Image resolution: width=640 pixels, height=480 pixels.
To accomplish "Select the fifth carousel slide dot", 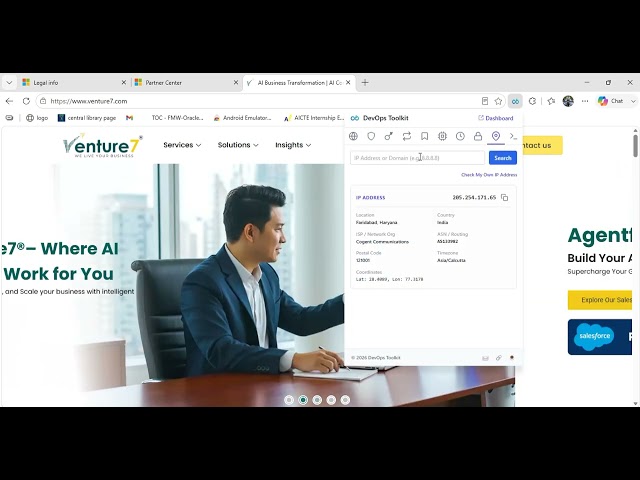I will tap(345, 400).
